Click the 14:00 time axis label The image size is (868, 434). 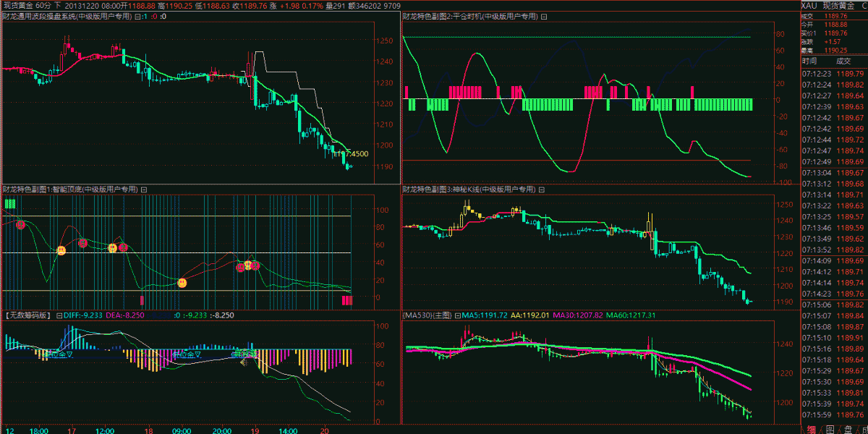[x=287, y=430]
